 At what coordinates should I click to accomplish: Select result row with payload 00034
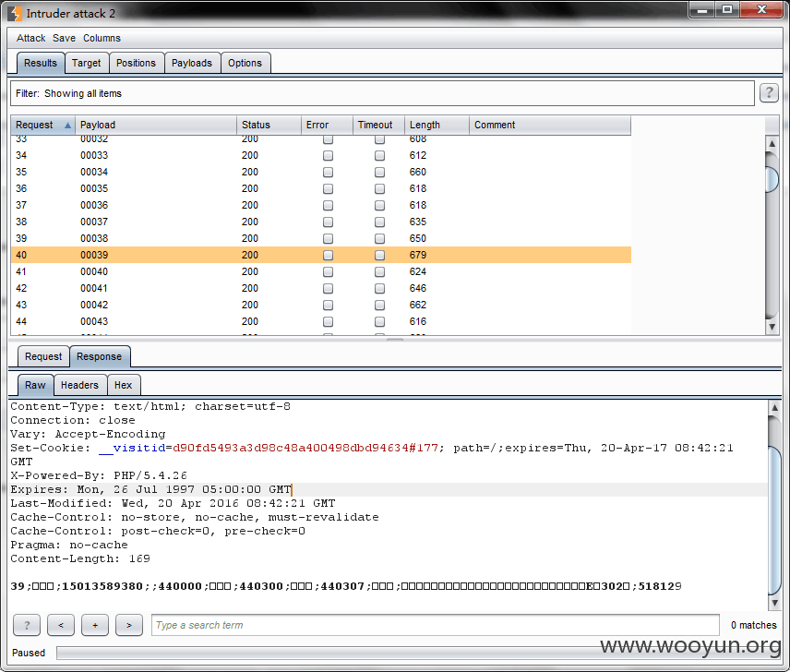click(320, 172)
